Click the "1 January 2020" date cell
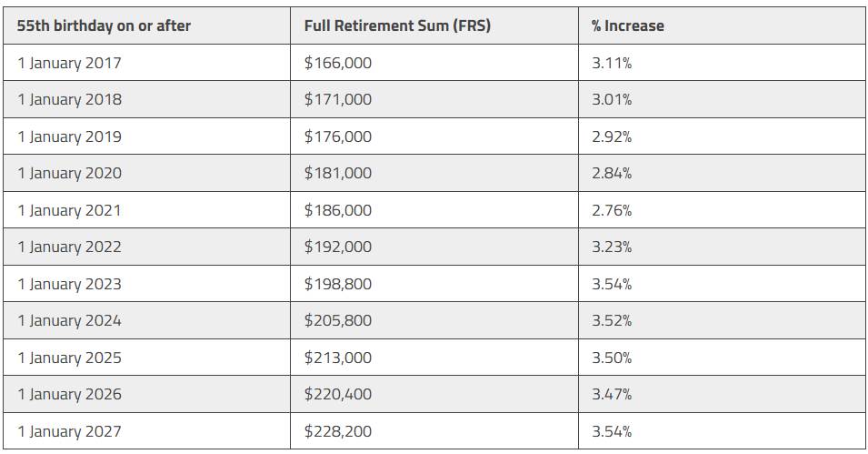Viewport: 868px width, 454px height. click(69, 173)
